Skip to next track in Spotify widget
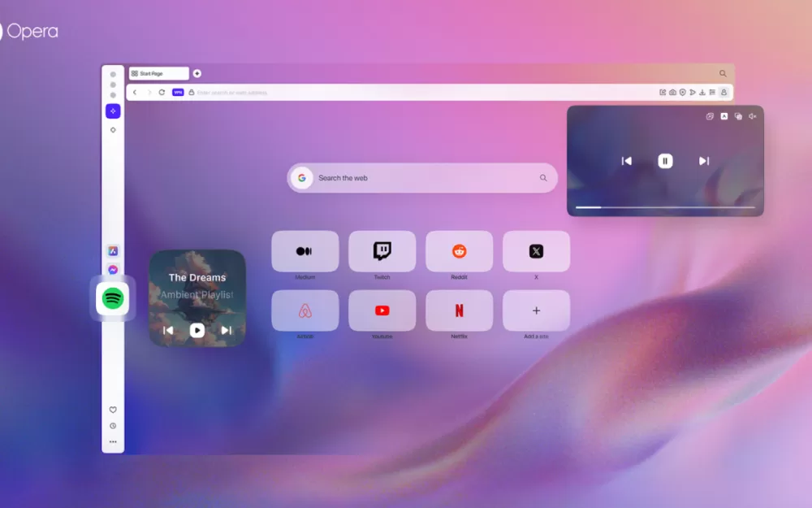 click(227, 330)
